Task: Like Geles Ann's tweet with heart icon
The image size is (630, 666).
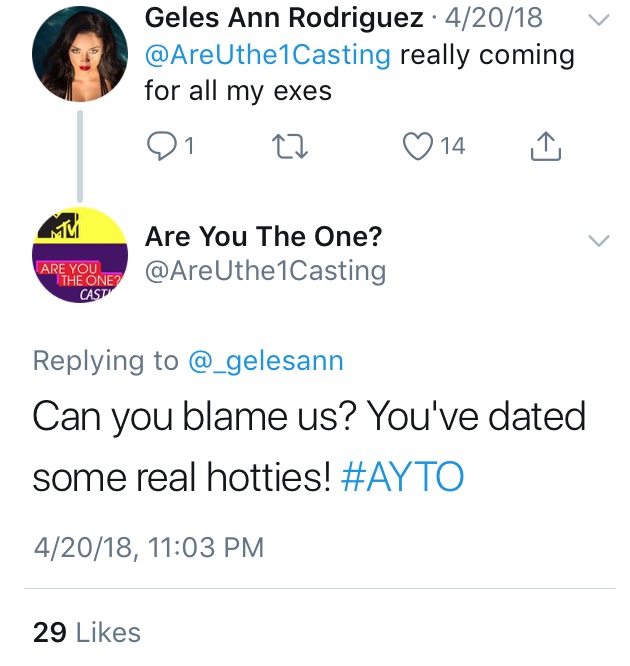Action: (418, 146)
